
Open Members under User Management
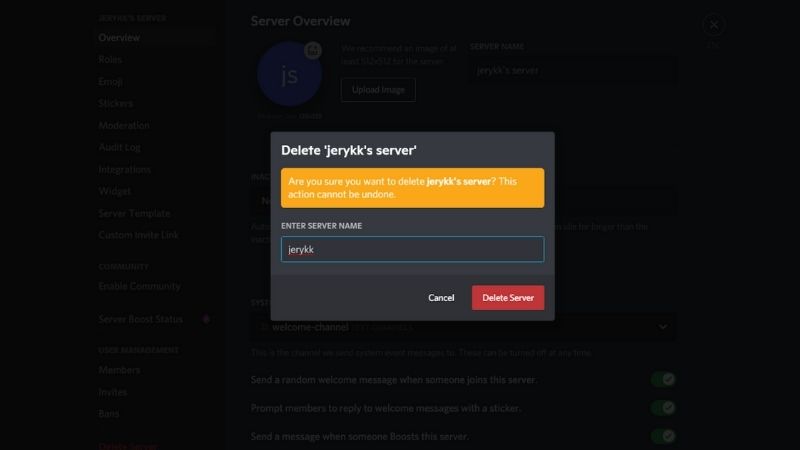point(119,370)
